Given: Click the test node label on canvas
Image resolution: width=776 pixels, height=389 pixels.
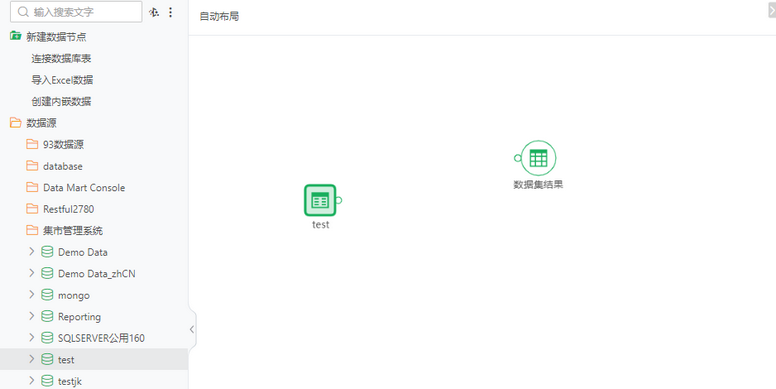Looking at the screenshot, I should [x=320, y=225].
